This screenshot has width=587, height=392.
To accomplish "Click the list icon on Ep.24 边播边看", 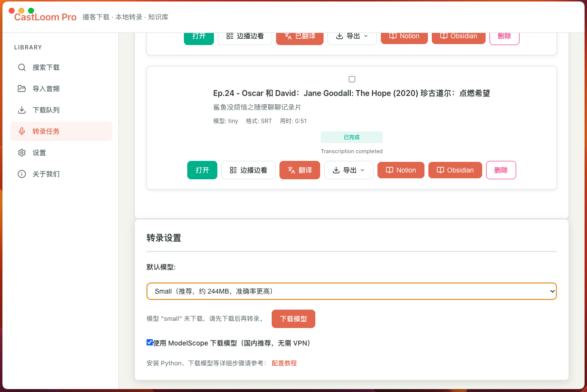I will coord(233,170).
